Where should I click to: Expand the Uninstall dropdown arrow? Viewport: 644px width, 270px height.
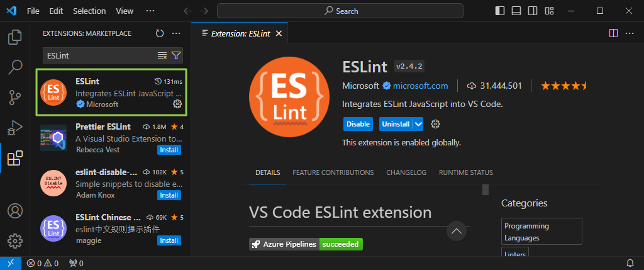click(418, 124)
